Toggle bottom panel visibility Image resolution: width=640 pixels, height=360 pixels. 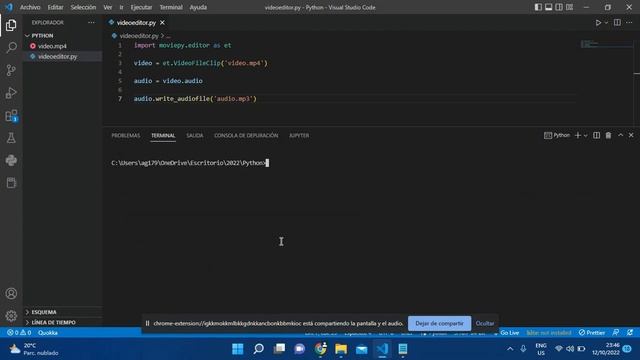[549, 7]
